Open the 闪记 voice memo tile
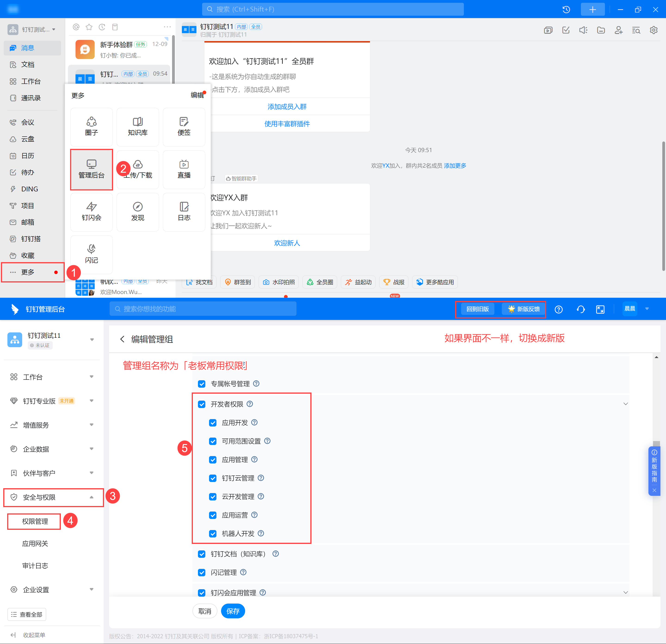This screenshot has width=666, height=644. point(91,255)
